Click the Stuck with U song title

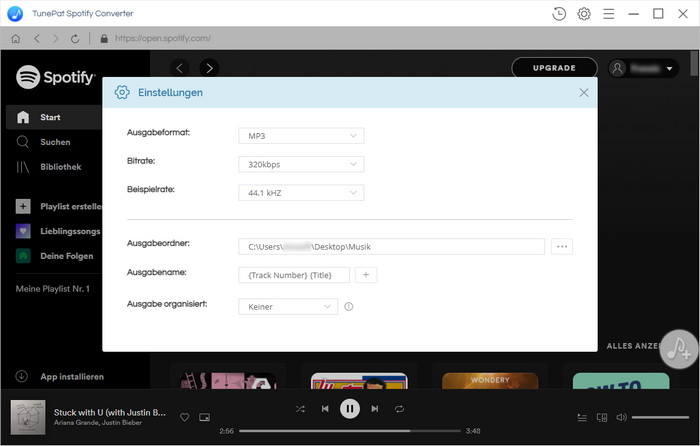[110, 413]
